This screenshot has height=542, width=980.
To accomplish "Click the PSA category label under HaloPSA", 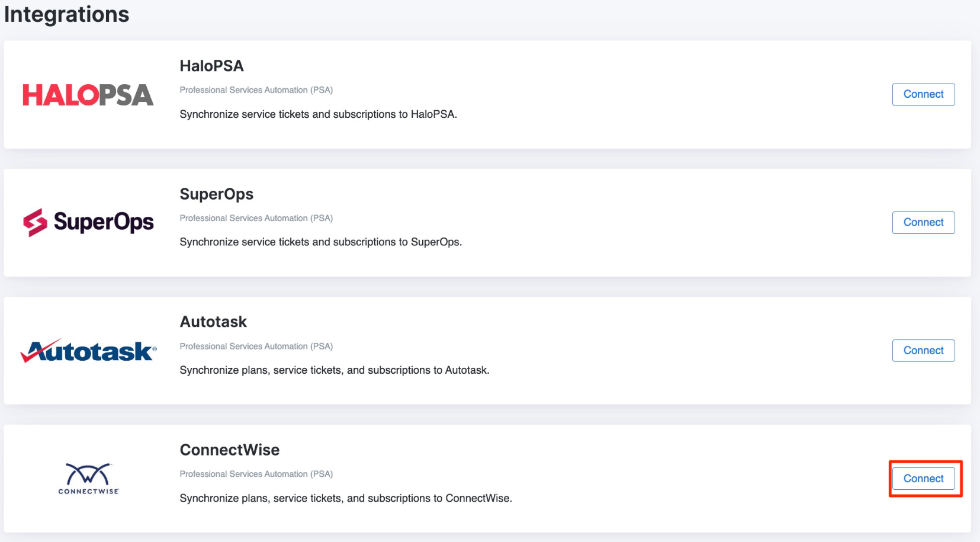I will pyautogui.click(x=256, y=90).
